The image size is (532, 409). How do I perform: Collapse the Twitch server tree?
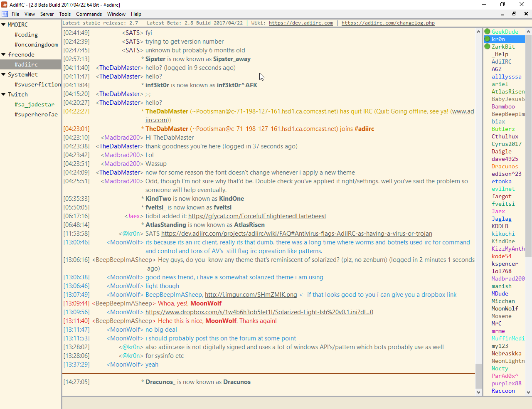pyautogui.click(x=3, y=95)
